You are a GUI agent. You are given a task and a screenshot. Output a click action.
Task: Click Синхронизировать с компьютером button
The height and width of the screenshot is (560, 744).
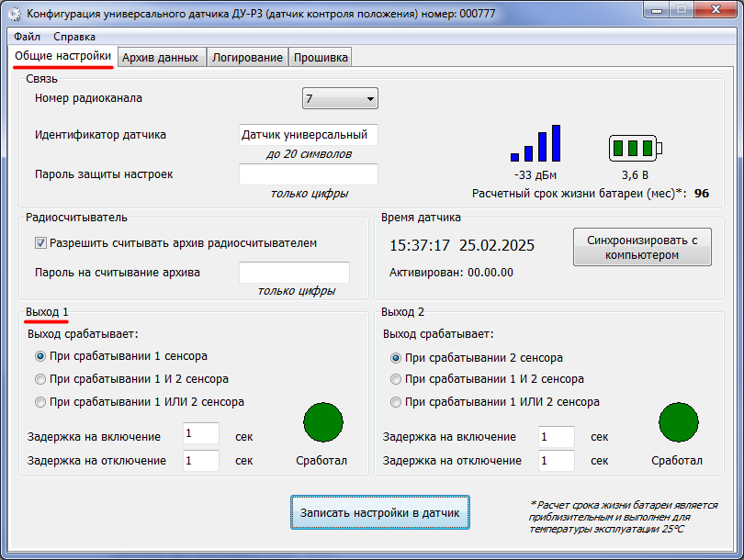(642, 247)
